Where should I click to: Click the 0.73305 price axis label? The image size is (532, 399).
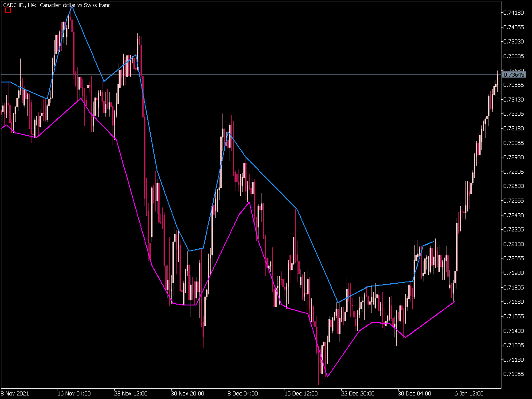pyautogui.click(x=514, y=114)
